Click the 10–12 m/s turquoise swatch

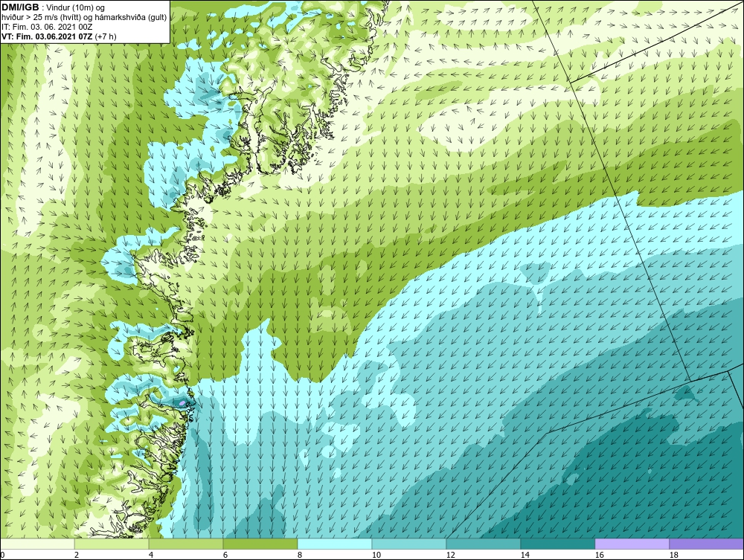click(x=409, y=544)
